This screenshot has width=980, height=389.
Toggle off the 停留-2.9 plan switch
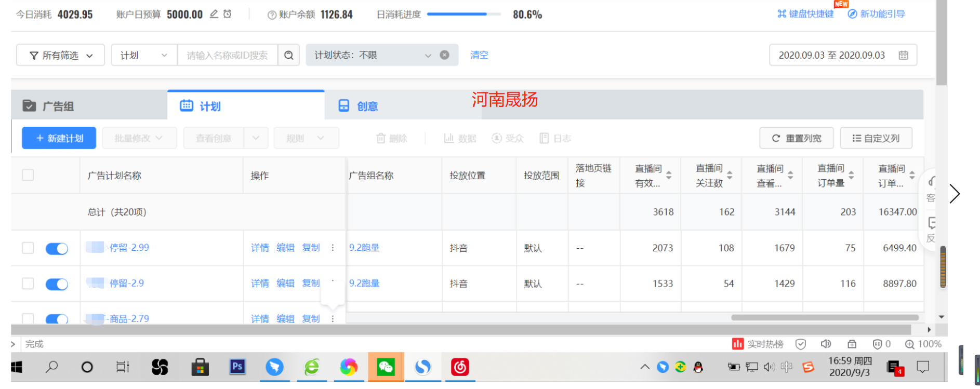pos(57,284)
